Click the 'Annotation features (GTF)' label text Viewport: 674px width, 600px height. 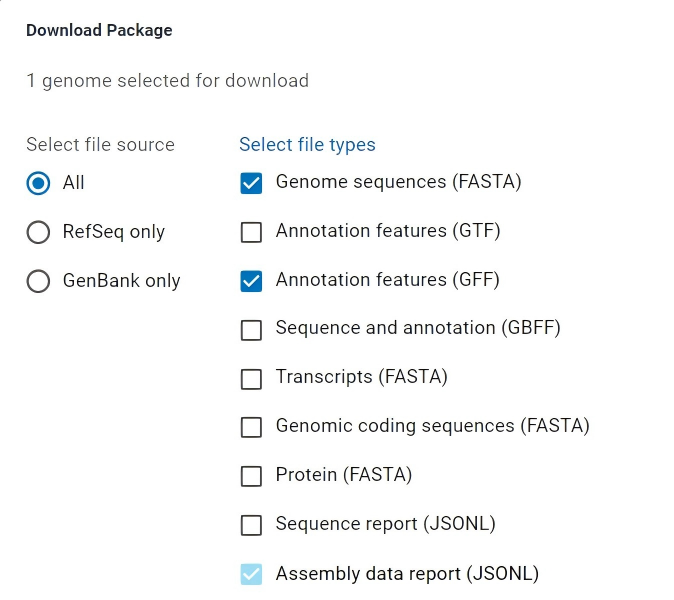[387, 231]
